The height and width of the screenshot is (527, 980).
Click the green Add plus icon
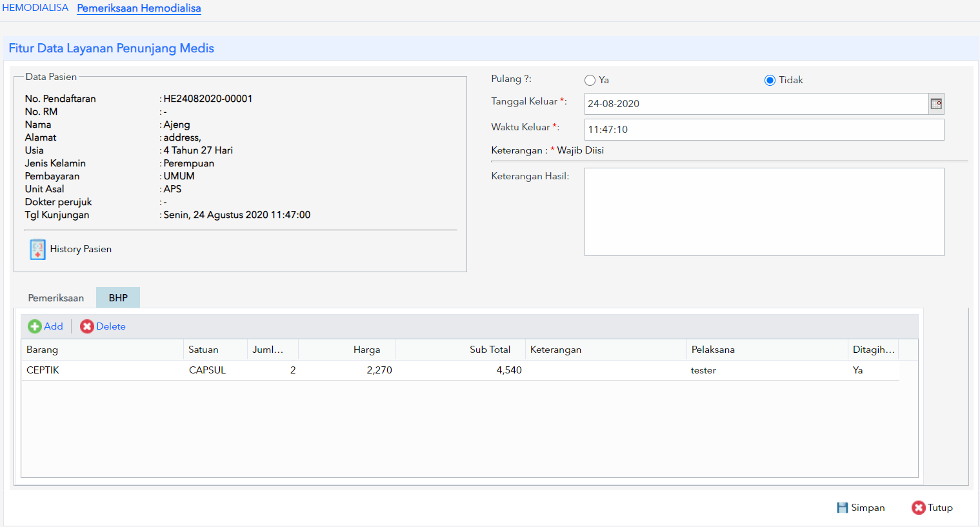pyautogui.click(x=35, y=326)
